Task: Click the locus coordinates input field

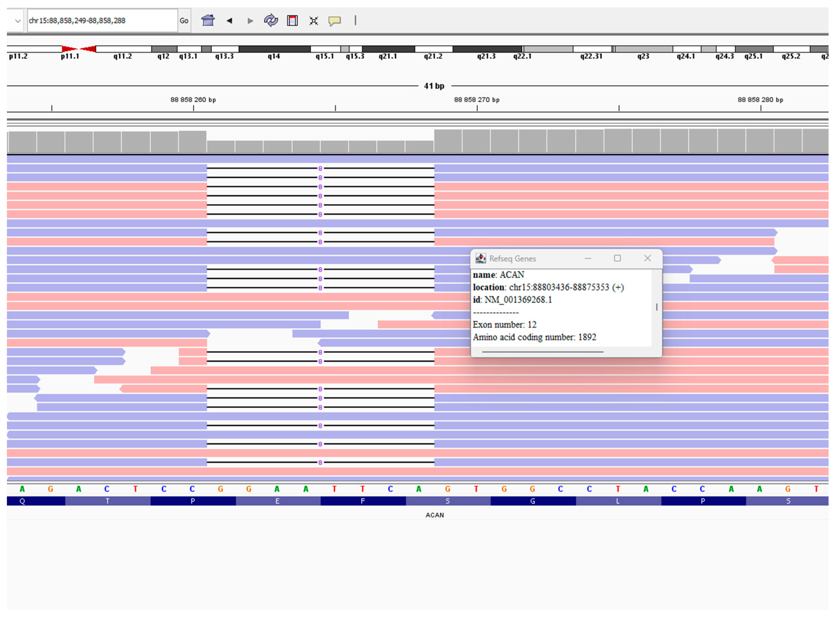Action: tap(102, 21)
